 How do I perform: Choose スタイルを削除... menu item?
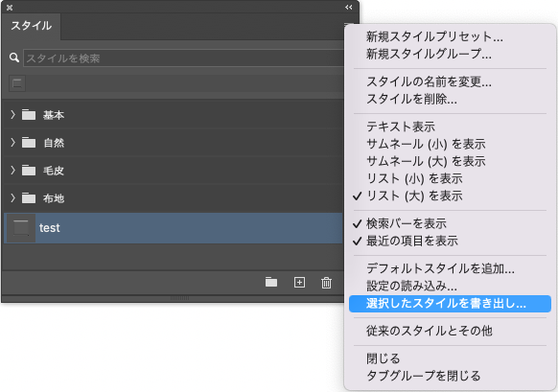[411, 99]
